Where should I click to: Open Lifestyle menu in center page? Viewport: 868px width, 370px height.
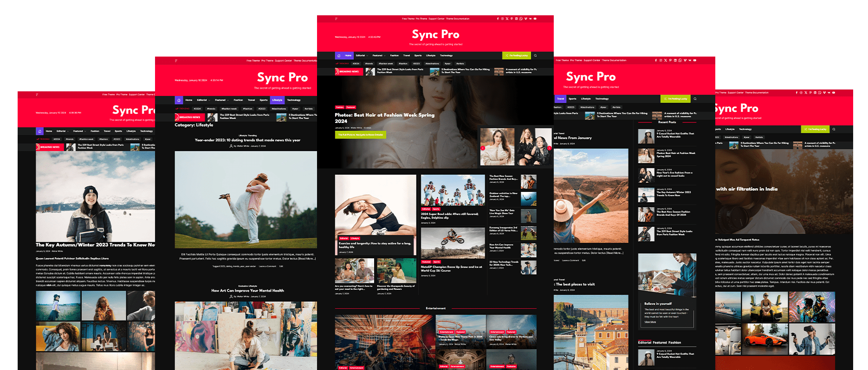[431, 56]
